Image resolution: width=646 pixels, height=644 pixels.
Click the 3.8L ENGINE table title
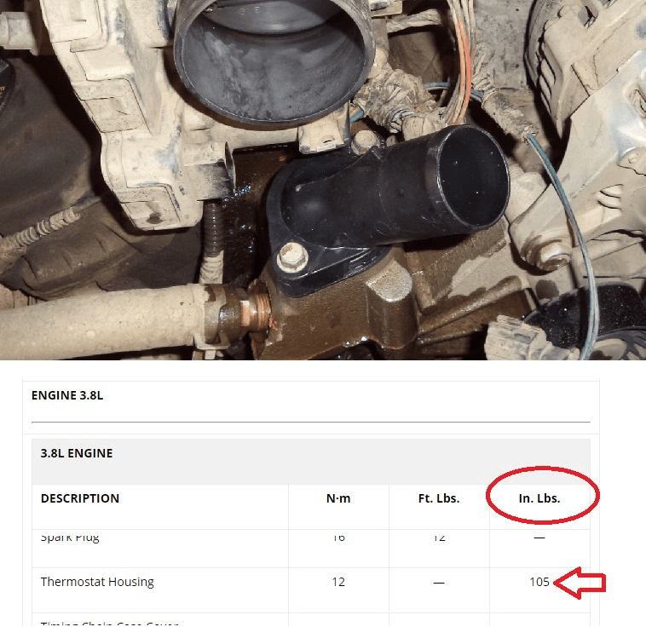pos(77,453)
